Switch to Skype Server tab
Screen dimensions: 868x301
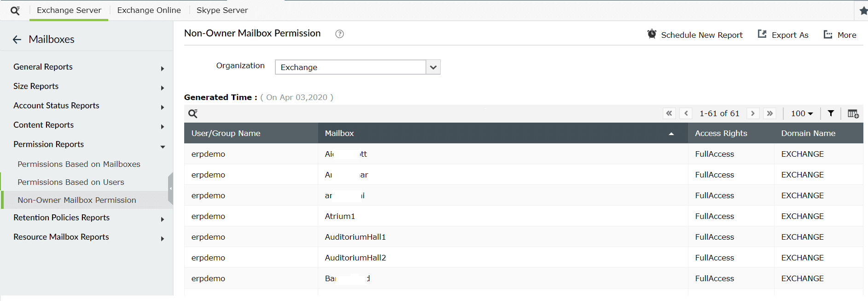pyautogui.click(x=222, y=10)
